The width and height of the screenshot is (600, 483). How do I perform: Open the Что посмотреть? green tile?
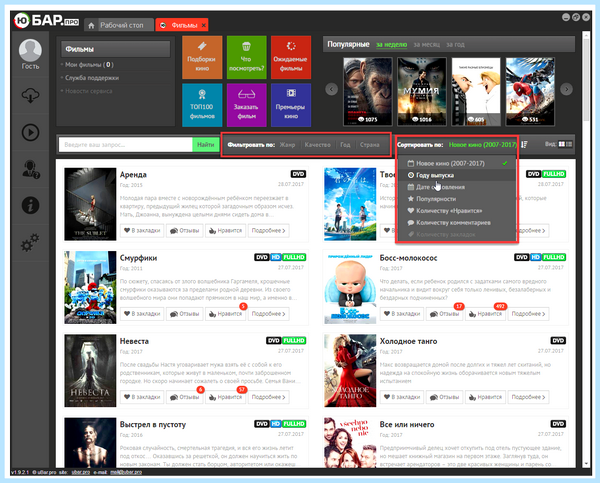coord(246,57)
